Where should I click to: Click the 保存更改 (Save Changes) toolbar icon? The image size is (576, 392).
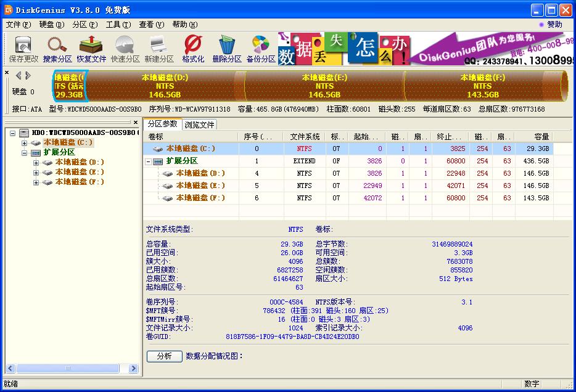(x=23, y=47)
